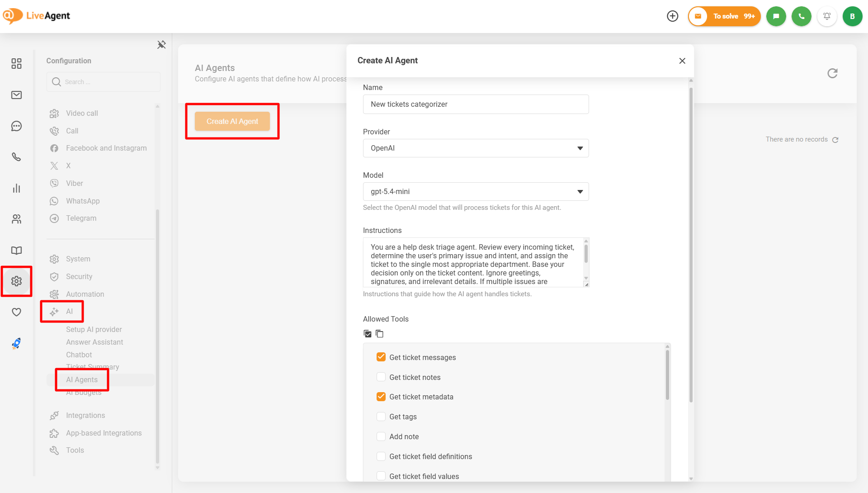This screenshot has width=868, height=493.
Task: Click the green phone button in header
Action: [x=802, y=16]
